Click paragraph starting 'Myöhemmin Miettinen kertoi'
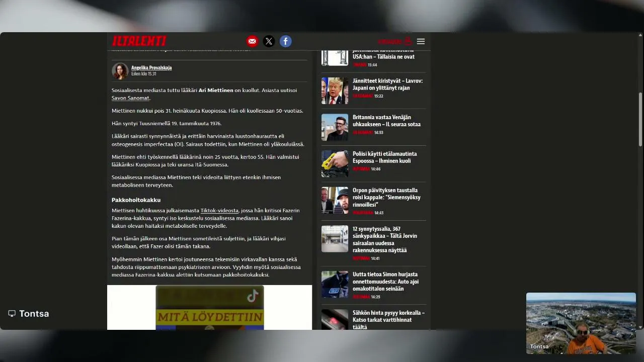This screenshot has width=644, height=362. [206, 267]
